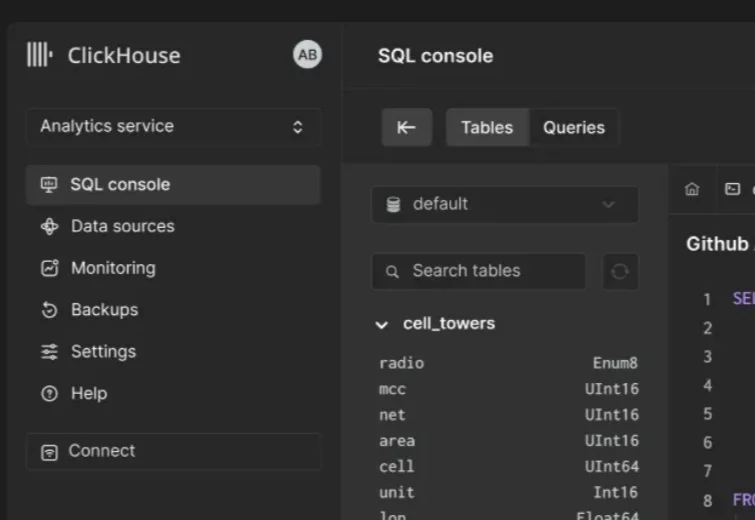Screen dimensions: 755x520
Task: Click the Backups restore icon
Action: pyautogui.click(x=49, y=310)
